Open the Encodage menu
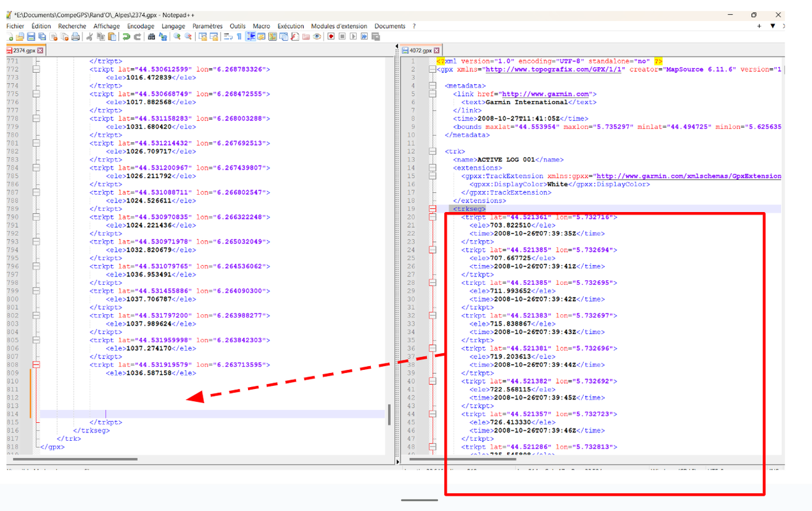Screen dimensions: 812x511 pos(141,26)
